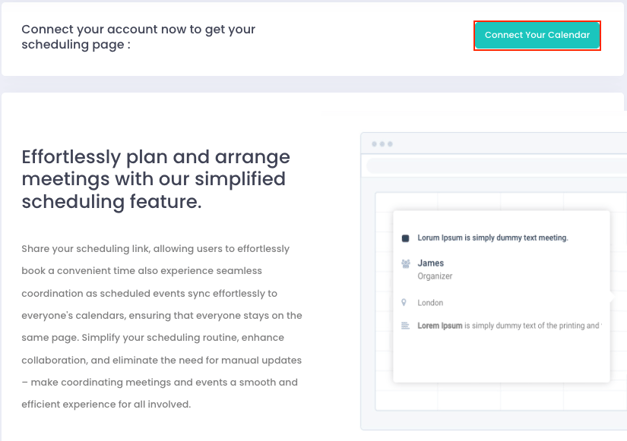Click the dark square event color icon
Image resolution: width=627 pixels, height=441 pixels.
pos(405,238)
